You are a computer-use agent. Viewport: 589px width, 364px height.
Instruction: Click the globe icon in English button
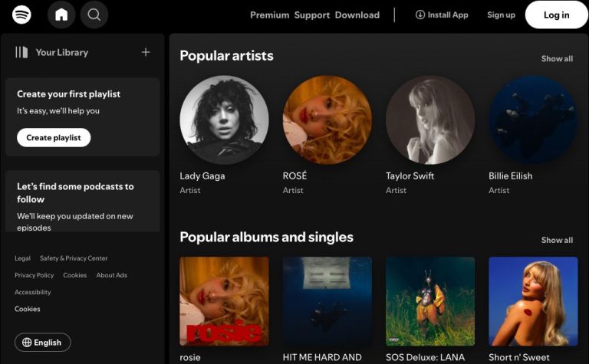[x=27, y=343]
